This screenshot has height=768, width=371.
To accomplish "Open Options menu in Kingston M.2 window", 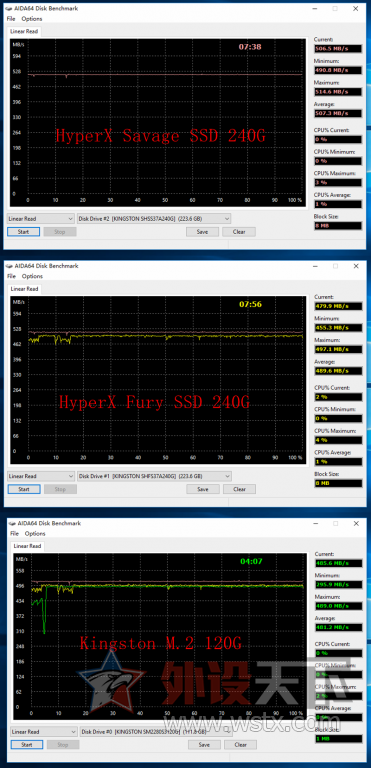I will (35, 533).
